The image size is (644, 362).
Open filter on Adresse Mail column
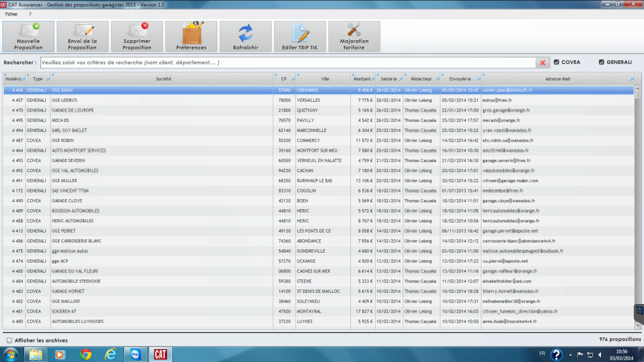(632, 79)
